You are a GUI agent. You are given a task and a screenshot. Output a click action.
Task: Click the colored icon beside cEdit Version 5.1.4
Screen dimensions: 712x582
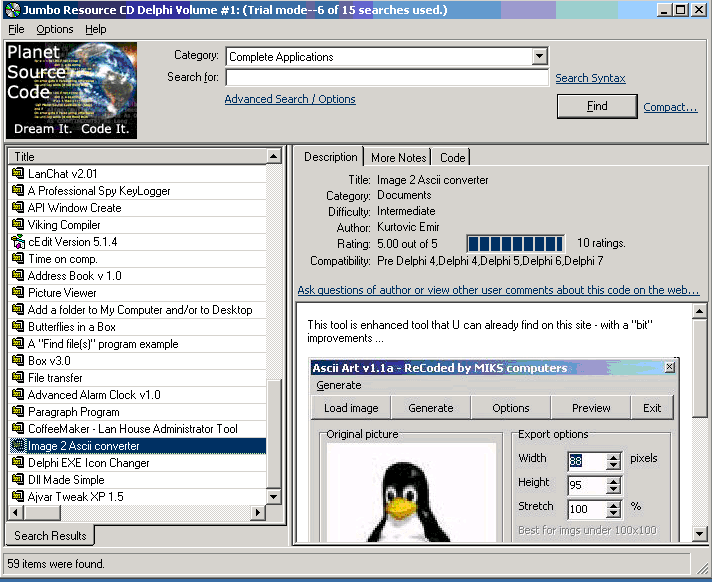click(x=18, y=241)
